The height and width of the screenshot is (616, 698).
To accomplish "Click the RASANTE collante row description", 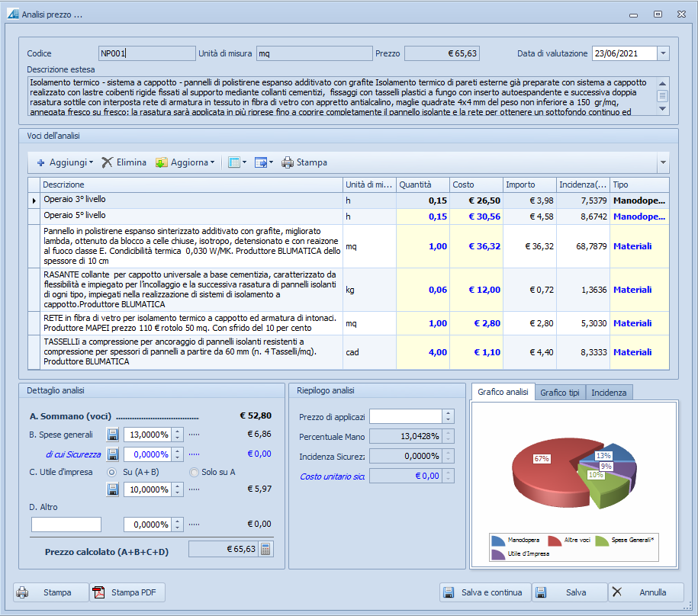I will pos(191,290).
